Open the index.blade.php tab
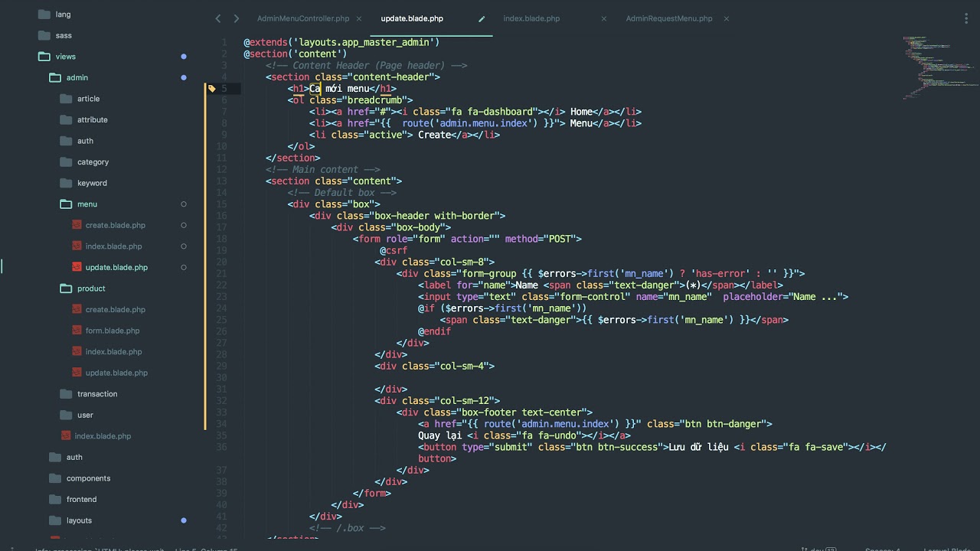Screen dimensions: 980x551 [531, 18]
